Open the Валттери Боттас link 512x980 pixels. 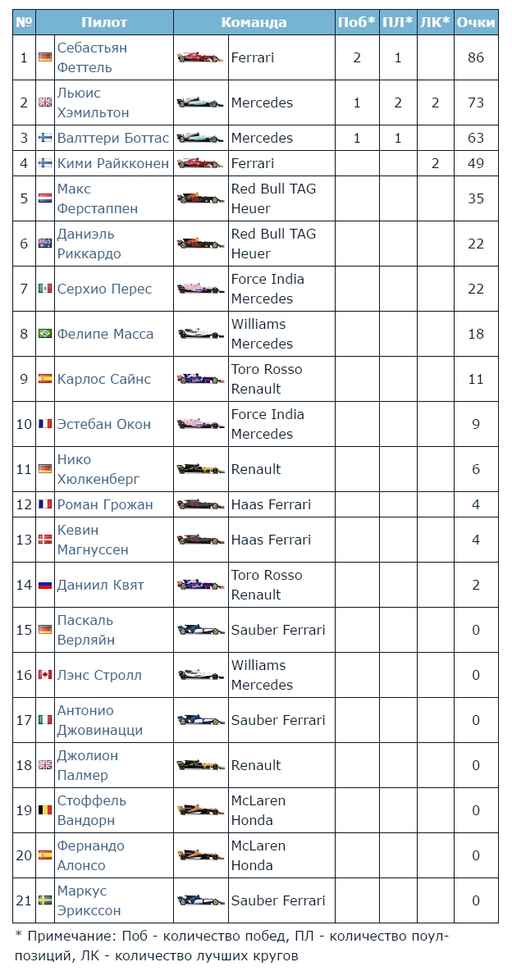pos(113,138)
